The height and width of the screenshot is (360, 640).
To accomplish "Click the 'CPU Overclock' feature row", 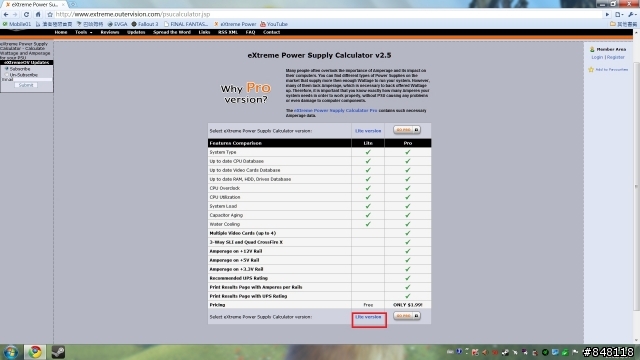I will (319, 188).
